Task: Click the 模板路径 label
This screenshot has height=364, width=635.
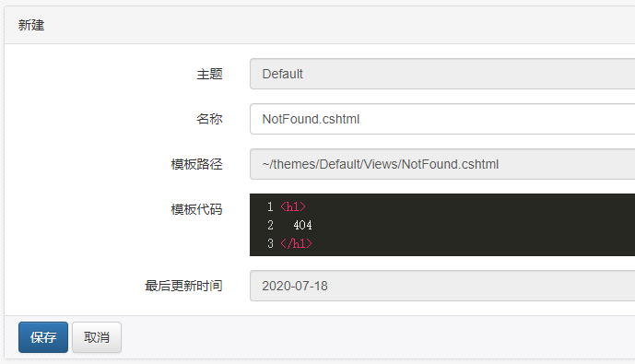Action: point(196,164)
